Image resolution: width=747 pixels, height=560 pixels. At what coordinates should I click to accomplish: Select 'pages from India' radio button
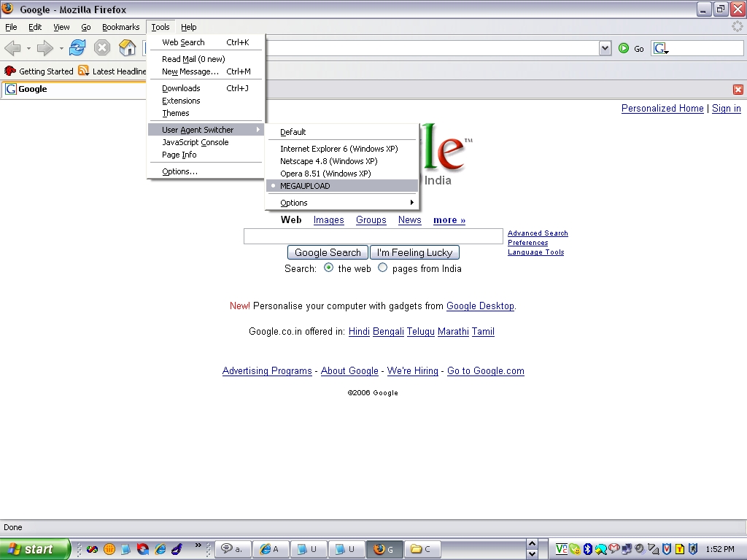pos(382,268)
